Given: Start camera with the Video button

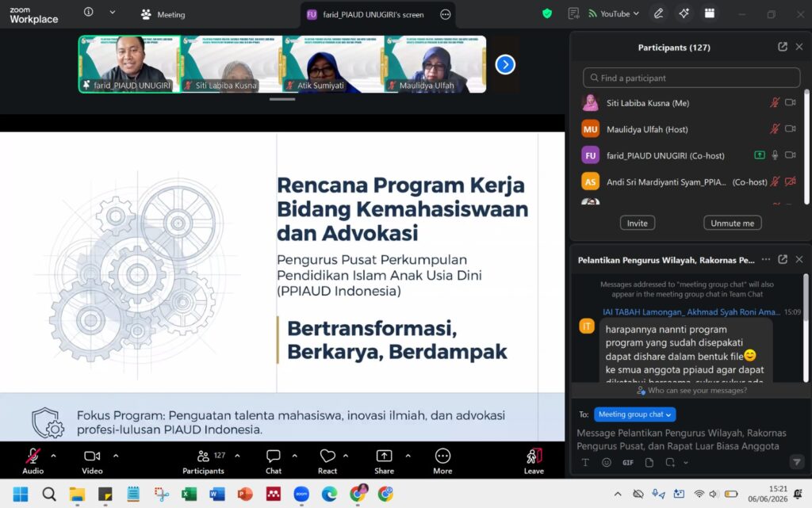Looking at the screenshot, I should [x=92, y=461].
